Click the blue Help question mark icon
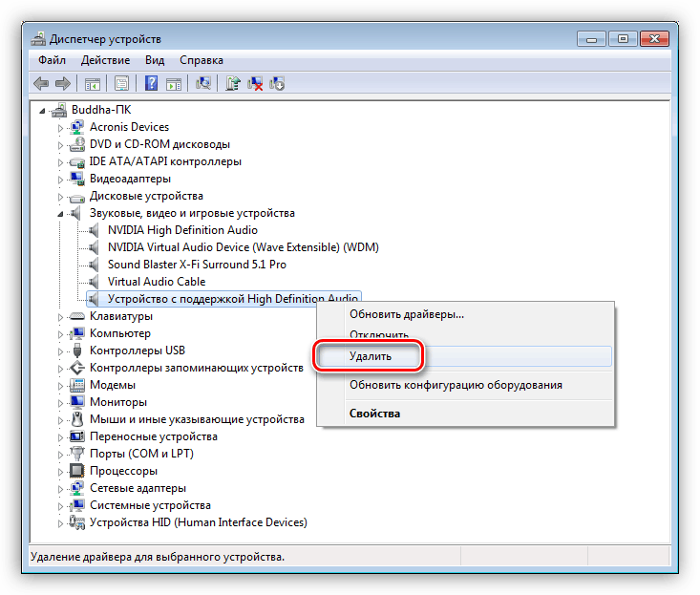The height and width of the screenshot is (595, 700). coord(151,83)
